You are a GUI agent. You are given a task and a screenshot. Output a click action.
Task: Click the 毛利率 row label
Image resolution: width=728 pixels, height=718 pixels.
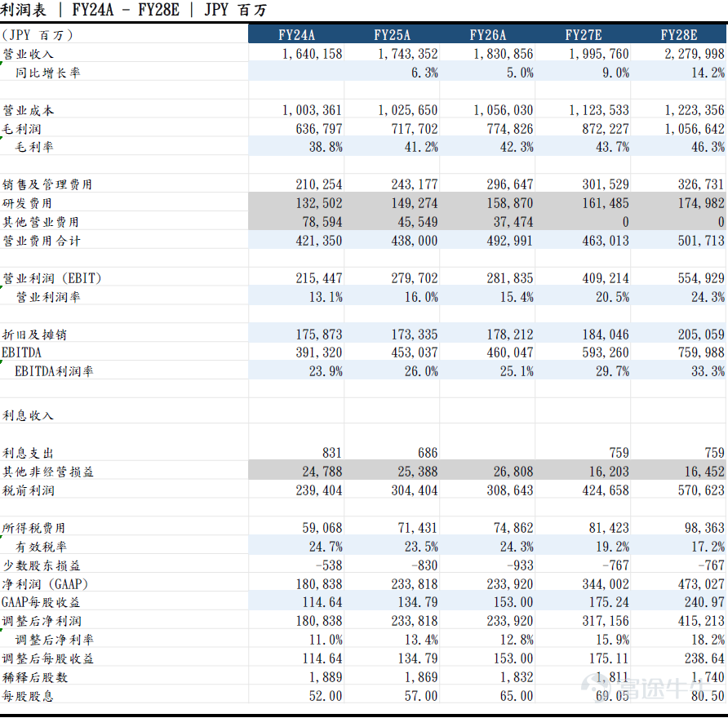[x=34, y=147]
